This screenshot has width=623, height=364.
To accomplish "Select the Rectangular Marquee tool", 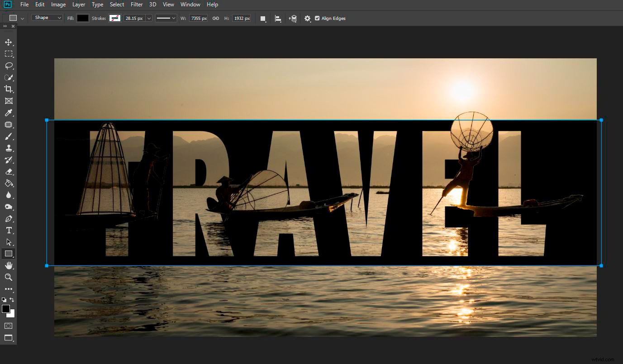I will tap(9, 53).
